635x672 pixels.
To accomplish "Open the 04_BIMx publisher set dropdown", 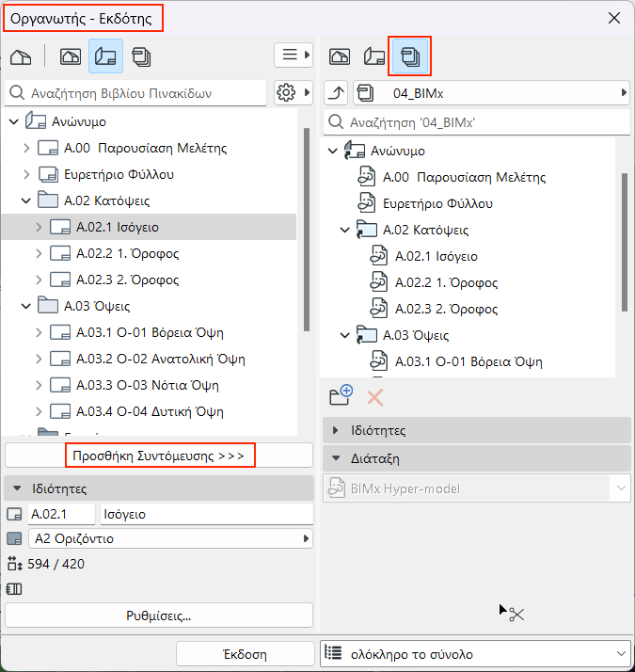I will coord(491,92).
